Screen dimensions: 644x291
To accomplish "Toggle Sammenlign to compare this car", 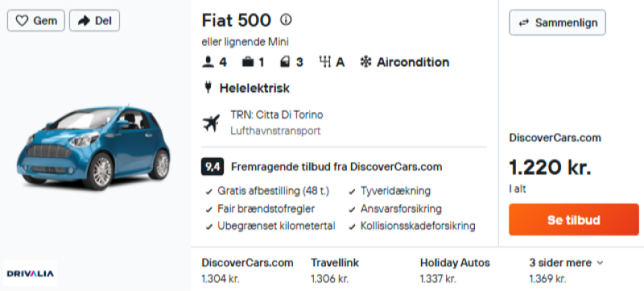I will [557, 23].
